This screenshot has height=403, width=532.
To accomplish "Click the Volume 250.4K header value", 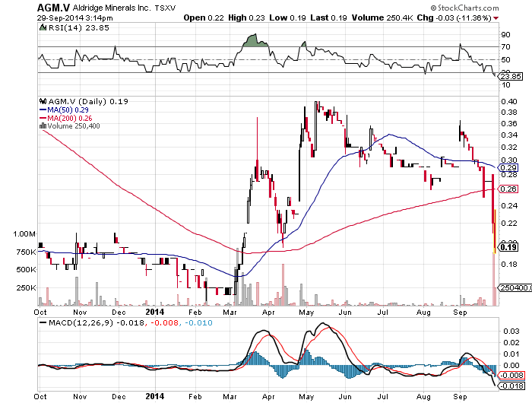I will pos(382,17).
